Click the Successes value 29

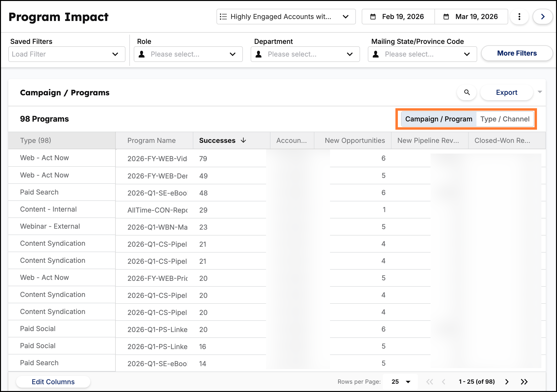[203, 210]
